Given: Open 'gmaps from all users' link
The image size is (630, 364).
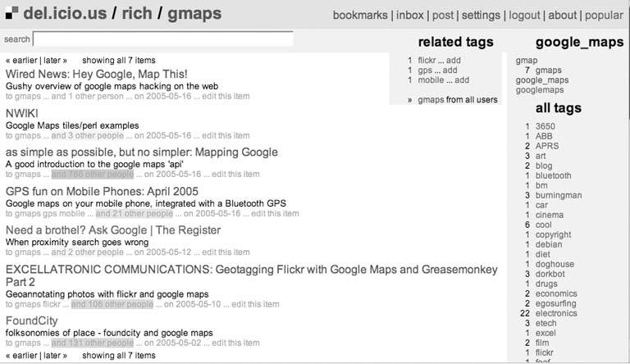Looking at the screenshot, I should click(458, 100).
